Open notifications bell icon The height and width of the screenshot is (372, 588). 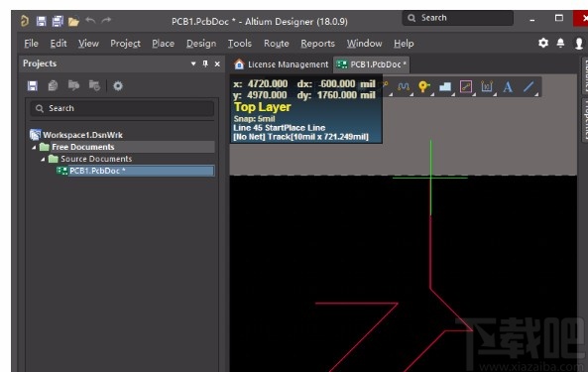click(560, 43)
